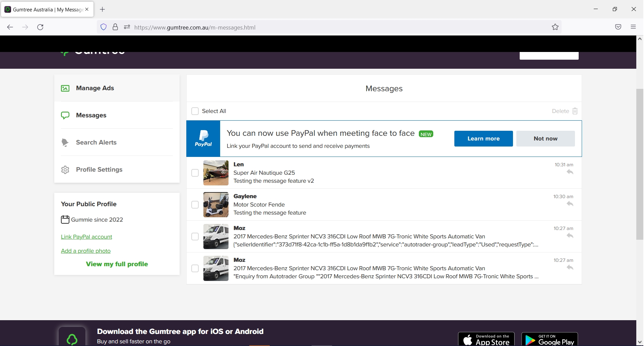Open the Firefox application menu

coord(633,27)
